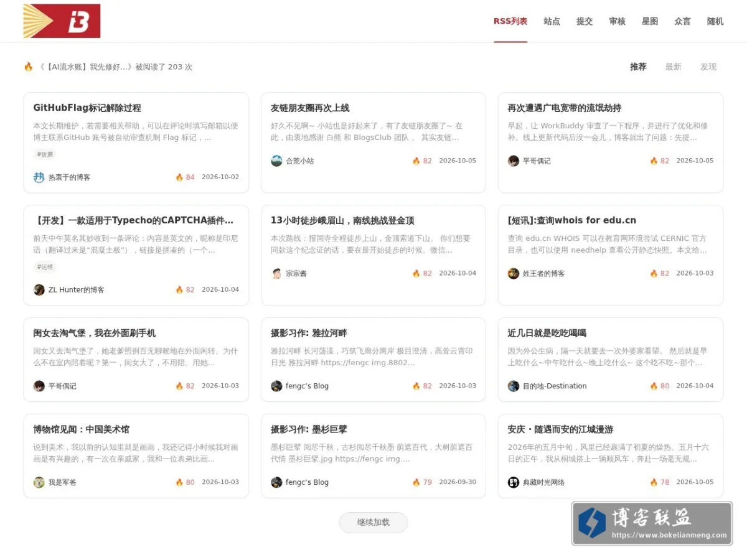Click 平哥偶记 avatar on 闺女去淘气堡 card
This screenshot has height=560, width=747.
click(x=39, y=386)
